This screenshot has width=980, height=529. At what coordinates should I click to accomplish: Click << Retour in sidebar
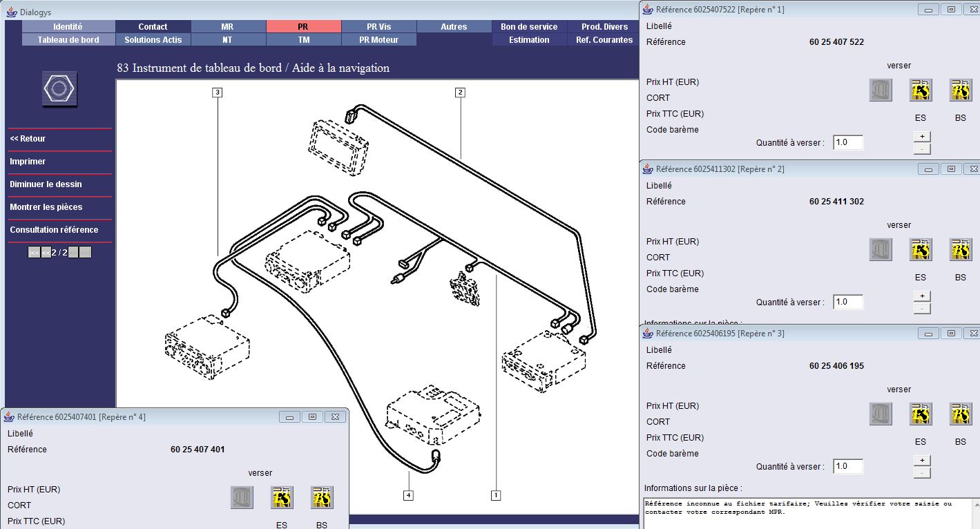tap(28, 139)
